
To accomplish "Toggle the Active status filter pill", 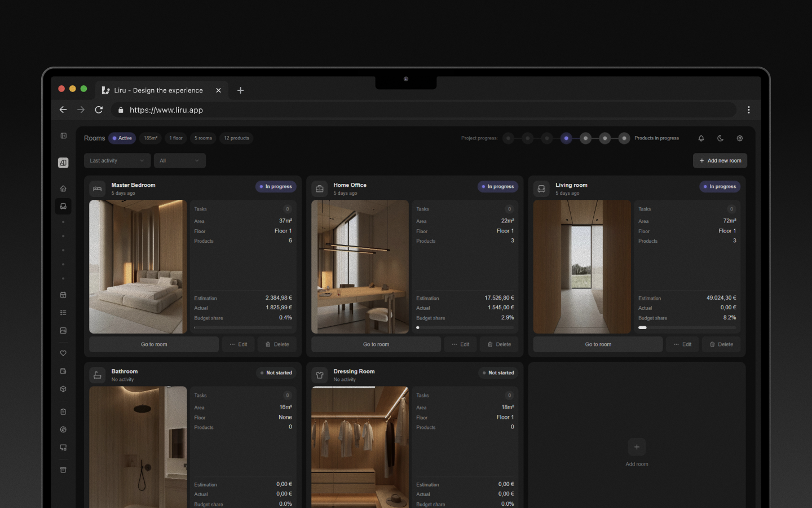I will pyautogui.click(x=122, y=138).
